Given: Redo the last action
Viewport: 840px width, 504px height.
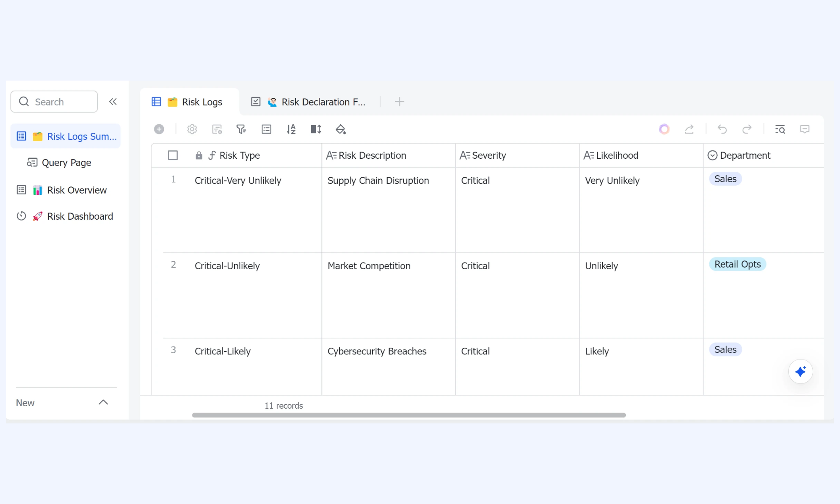Looking at the screenshot, I should pyautogui.click(x=747, y=129).
